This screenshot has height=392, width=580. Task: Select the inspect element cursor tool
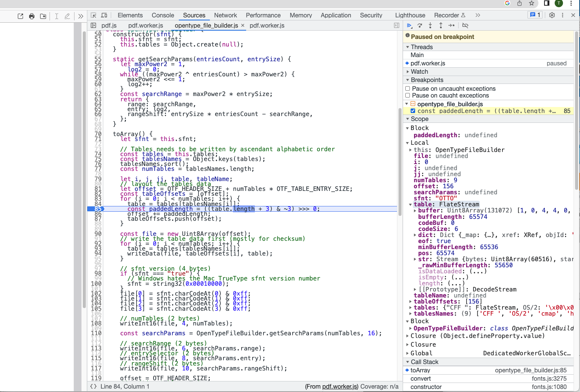coord(93,15)
